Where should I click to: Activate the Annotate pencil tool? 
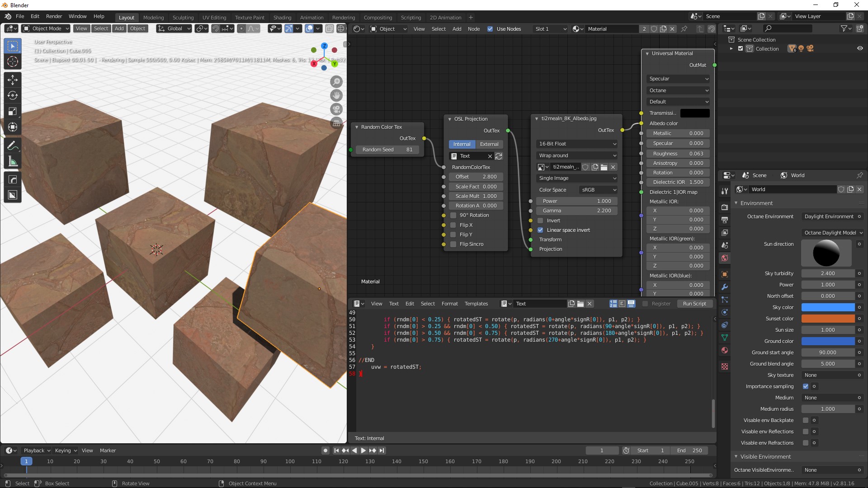coord(13,145)
